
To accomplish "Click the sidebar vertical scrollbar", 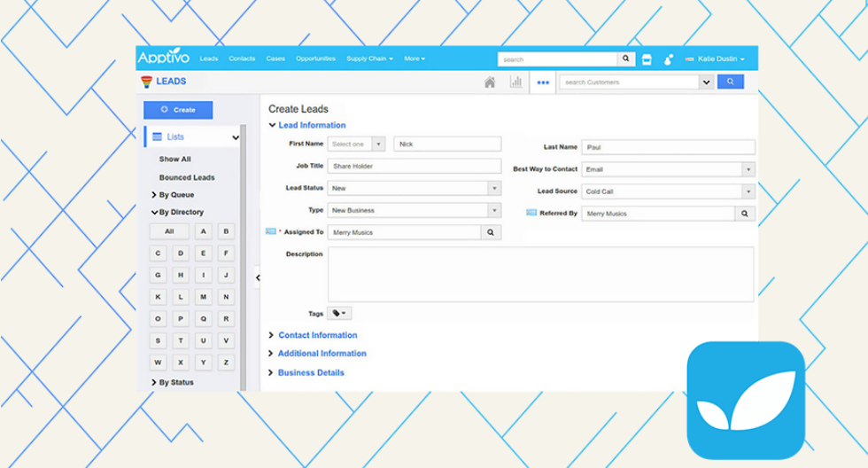I will click(x=243, y=258).
